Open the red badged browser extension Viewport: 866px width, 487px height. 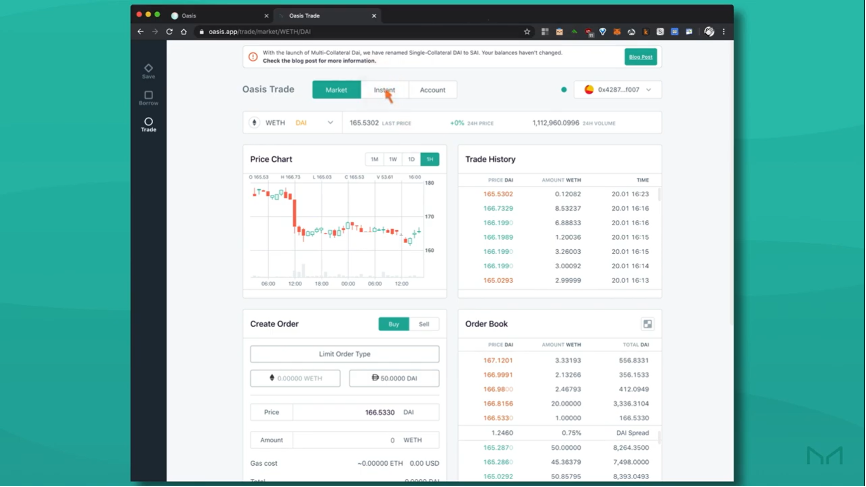(589, 32)
